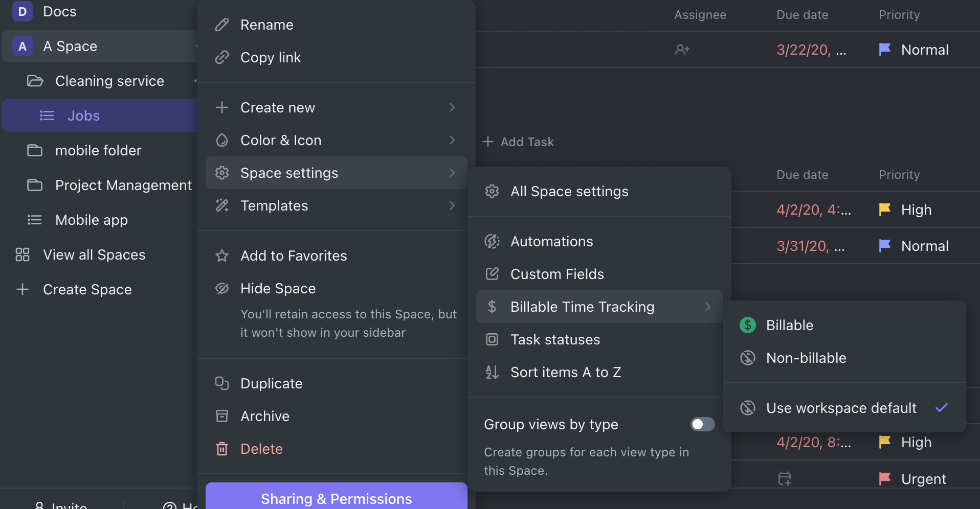
Task: Select Use workspace default option
Action: point(844,408)
